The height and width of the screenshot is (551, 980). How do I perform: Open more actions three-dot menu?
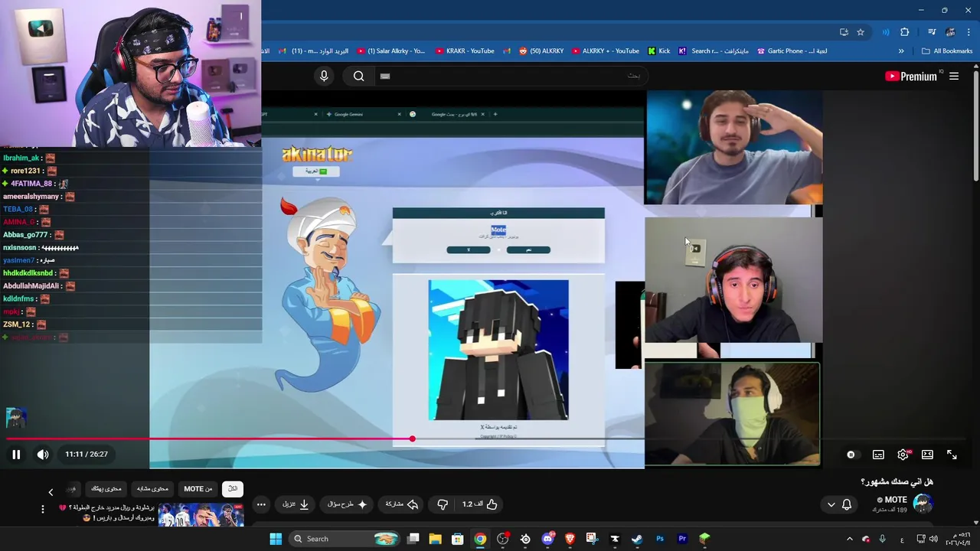(261, 504)
